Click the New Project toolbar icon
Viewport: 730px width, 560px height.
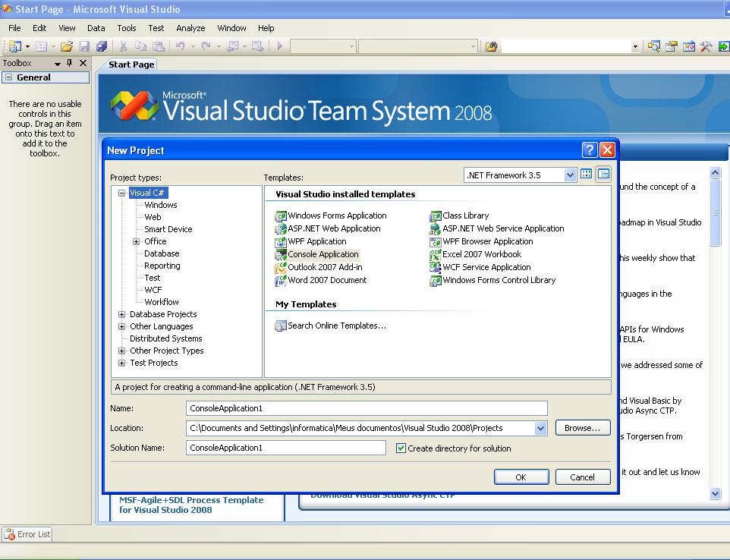click(x=15, y=46)
